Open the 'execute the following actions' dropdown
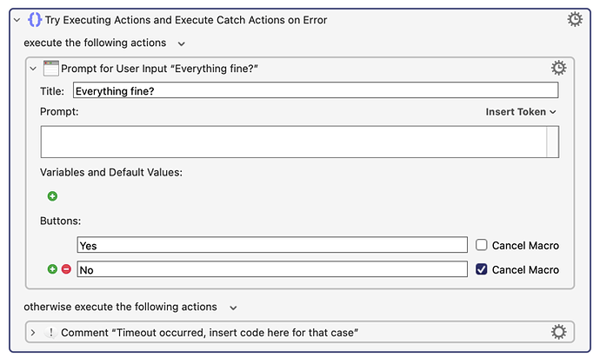The height and width of the screenshot is (364, 600). click(x=182, y=44)
